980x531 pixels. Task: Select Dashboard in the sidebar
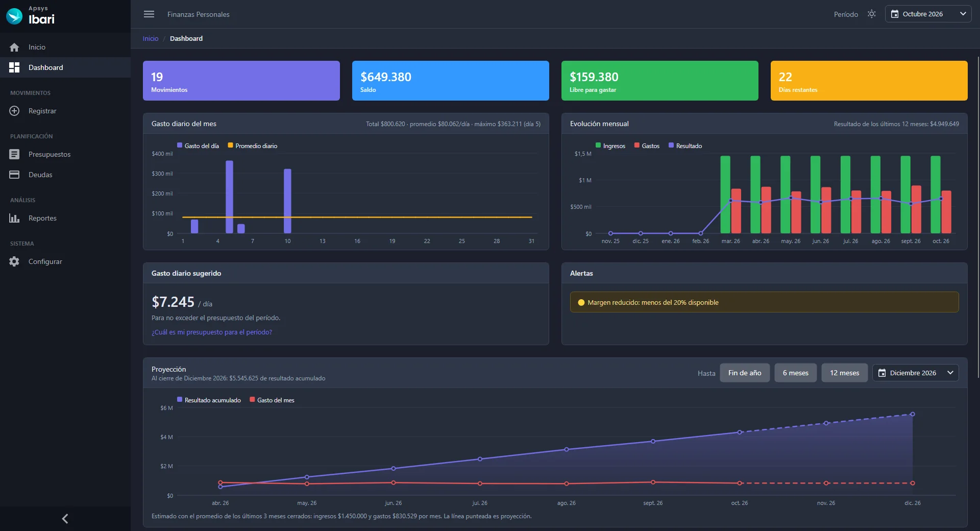(65, 67)
